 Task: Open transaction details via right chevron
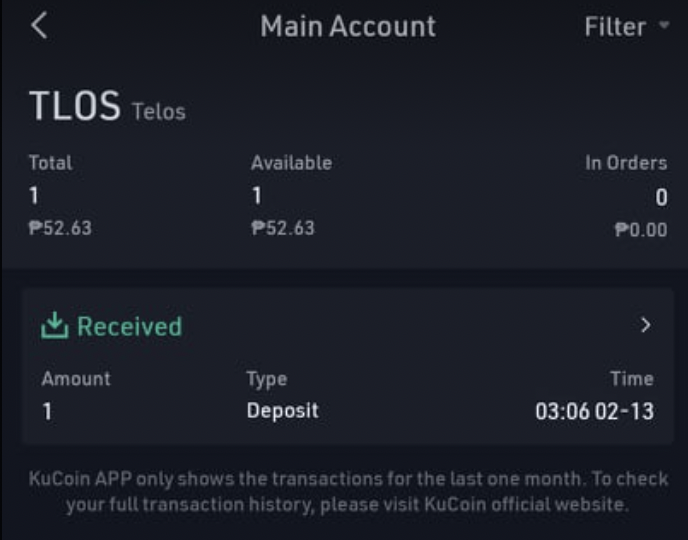click(645, 325)
